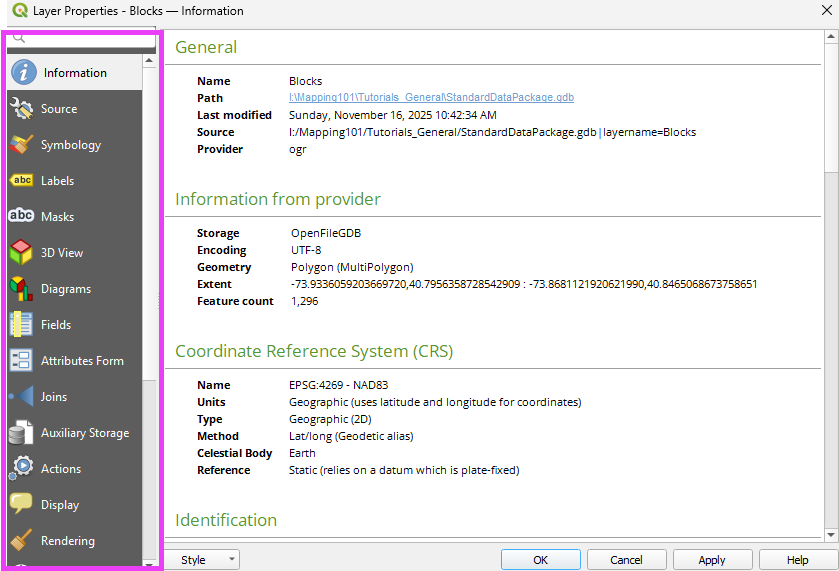Click the sidebar scrollbar thumb
839x571 pixels.
click(x=149, y=223)
